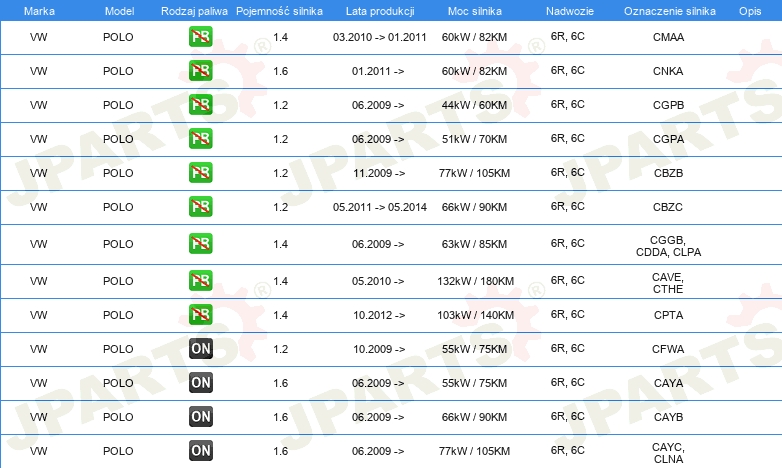The width and height of the screenshot is (782, 468).
Task: Click the petrol fuel icon in the CNKA row
Action: click(x=200, y=70)
